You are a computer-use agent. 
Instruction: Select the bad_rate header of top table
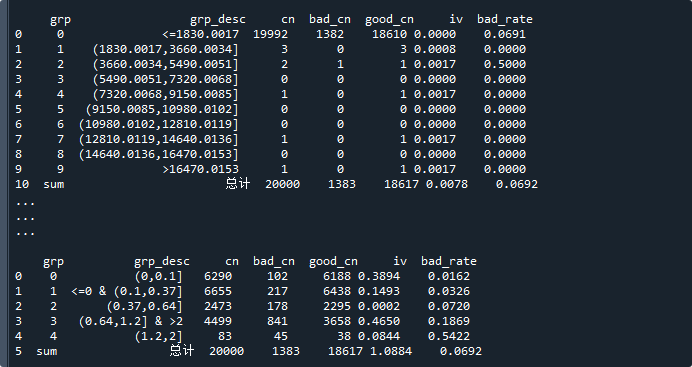click(x=504, y=19)
